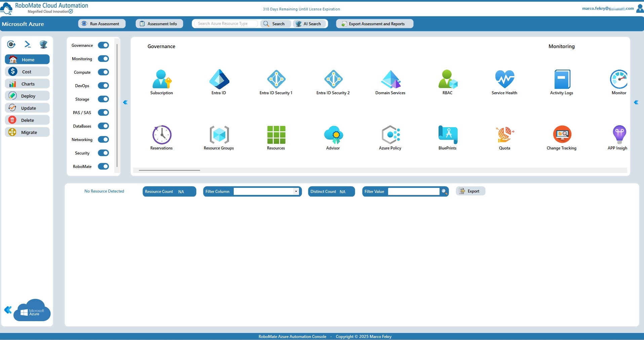This screenshot has width=644, height=340.
Task: Open the APP Insights lightbulb icon
Action: 619,135
